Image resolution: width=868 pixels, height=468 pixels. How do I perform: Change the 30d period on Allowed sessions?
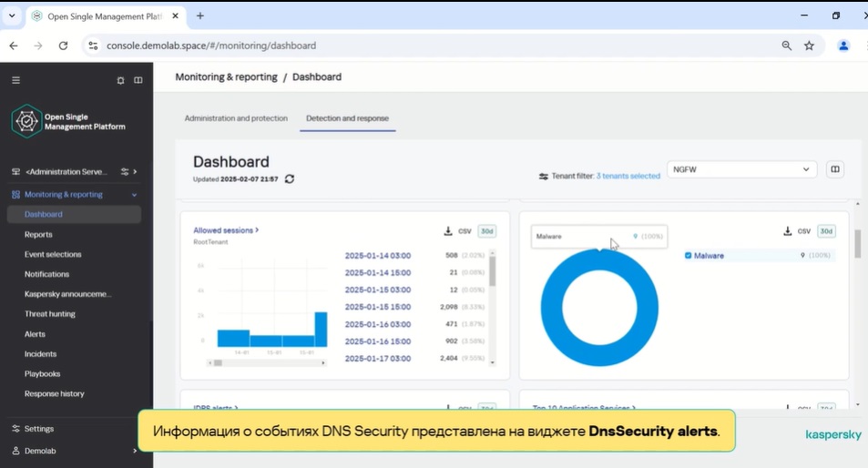coord(486,231)
